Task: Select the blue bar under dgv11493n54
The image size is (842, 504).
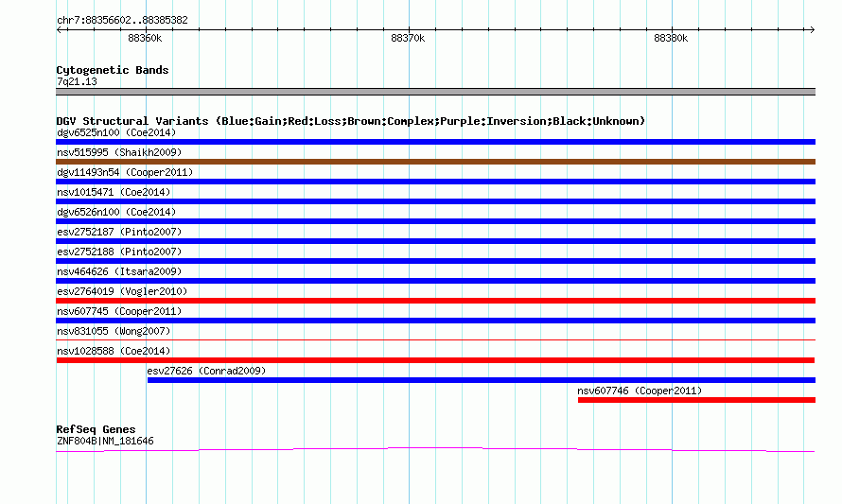Action: click(435, 182)
